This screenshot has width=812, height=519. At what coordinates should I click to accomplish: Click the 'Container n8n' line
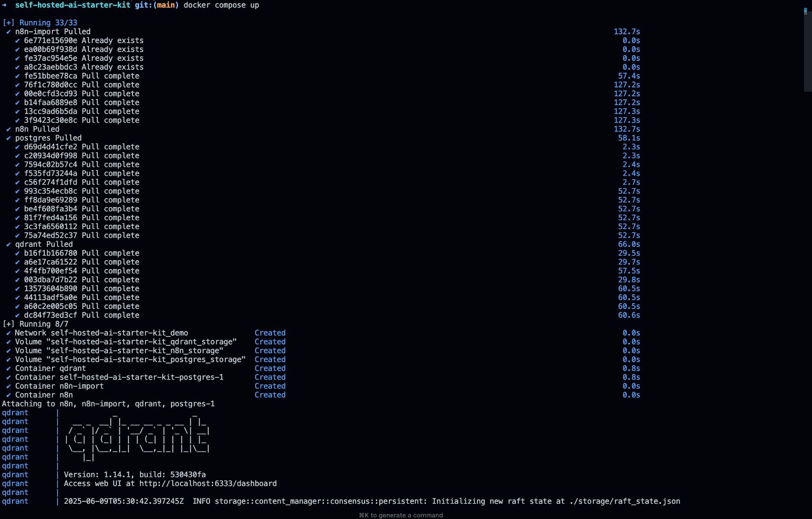pyautogui.click(x=44, y=396)
